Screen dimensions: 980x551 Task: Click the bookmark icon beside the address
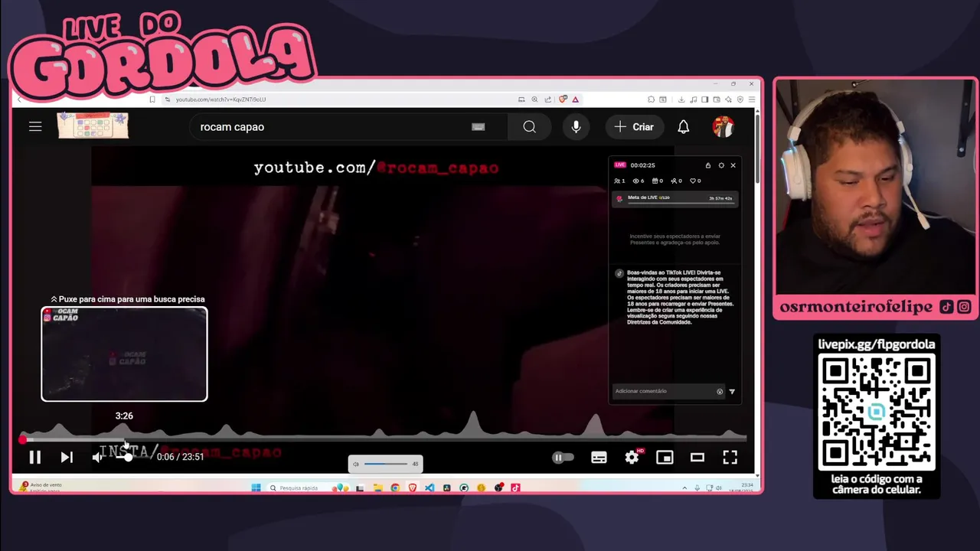tap(152, 99)
